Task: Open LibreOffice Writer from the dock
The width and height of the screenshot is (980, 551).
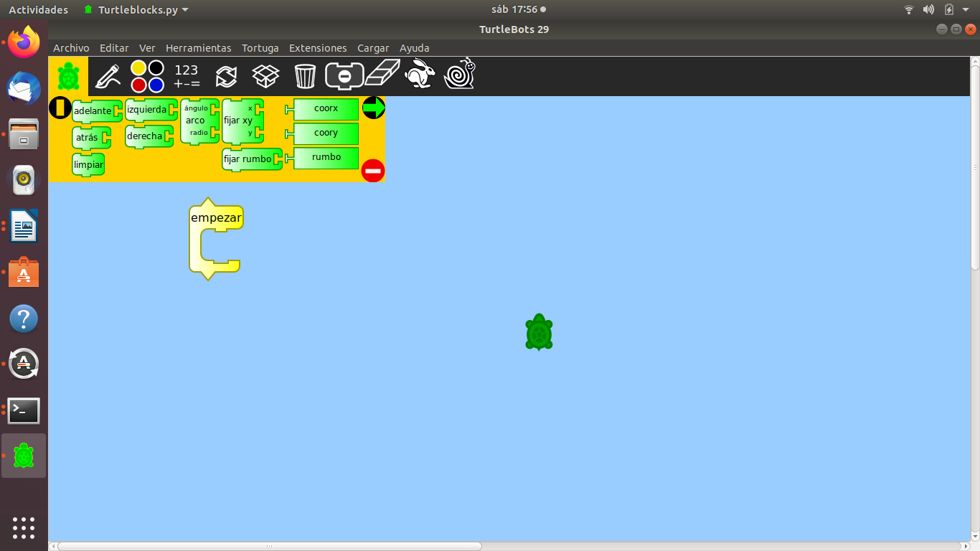Action: coord(24,226)
